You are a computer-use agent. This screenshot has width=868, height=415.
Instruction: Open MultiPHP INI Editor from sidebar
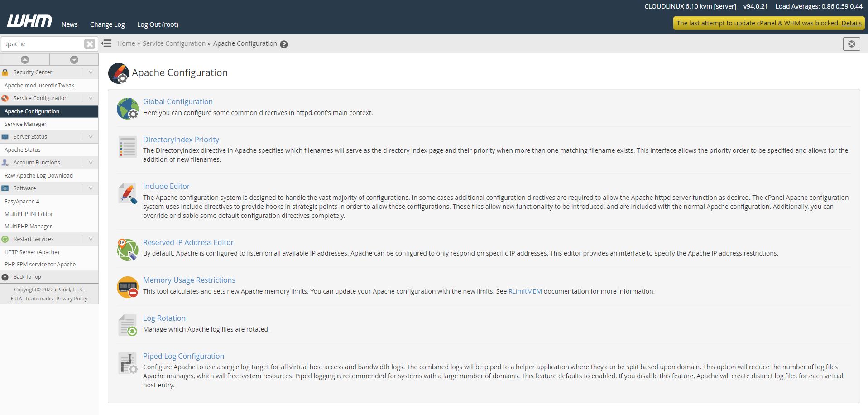pyautogui.click(x=29, y=214)
